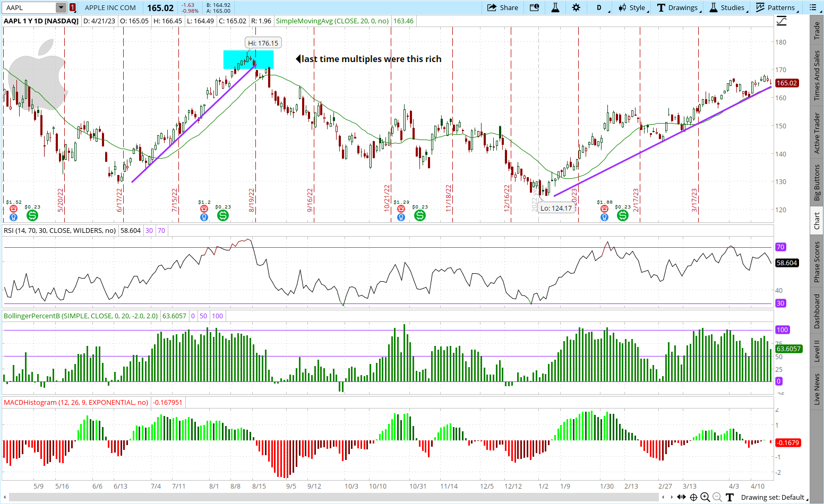Screen dimensions: 824x504
Task: Click the $0.23 dividend icon near 8/8
Action: tap(223, 215)
